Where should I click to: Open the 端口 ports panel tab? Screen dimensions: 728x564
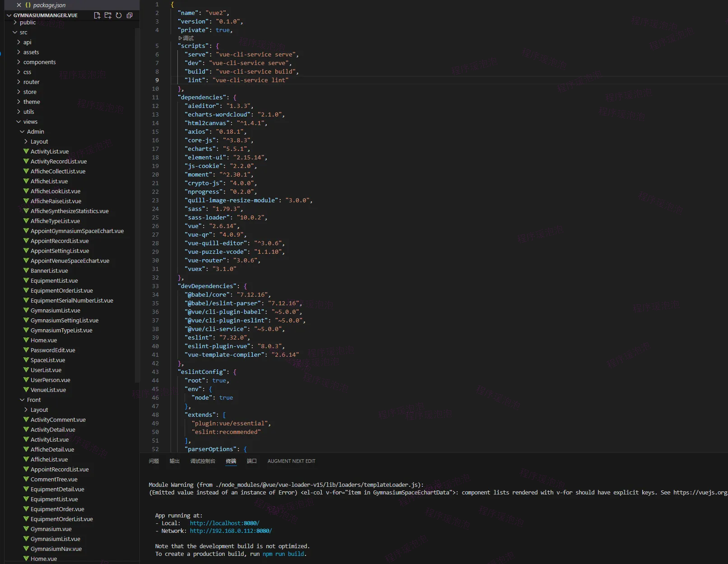[252, 461]
